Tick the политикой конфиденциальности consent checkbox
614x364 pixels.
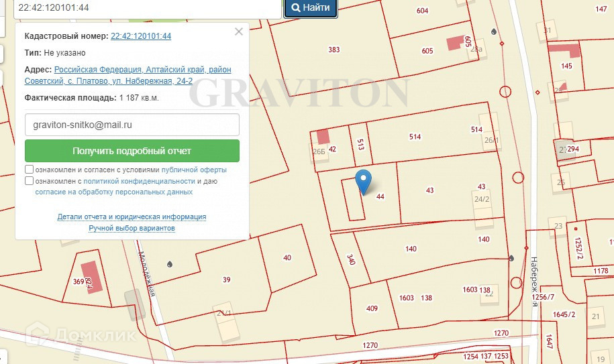[29, 180]
